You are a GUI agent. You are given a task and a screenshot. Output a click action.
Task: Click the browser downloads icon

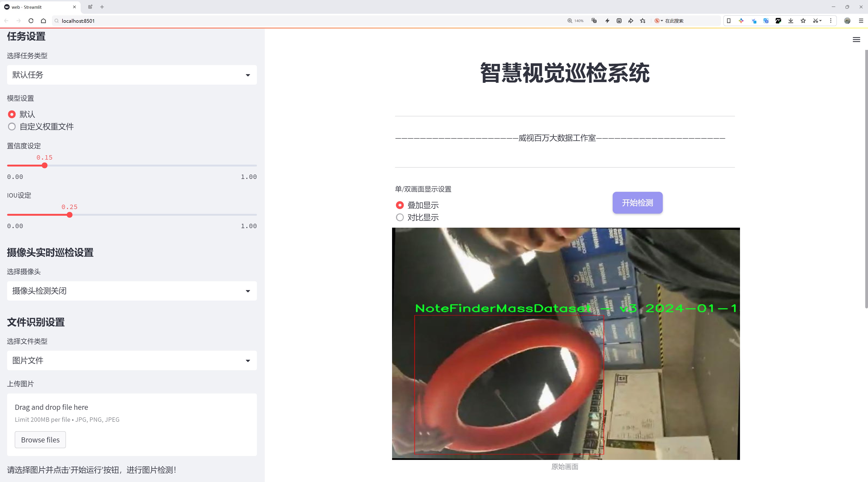point(791,20)
